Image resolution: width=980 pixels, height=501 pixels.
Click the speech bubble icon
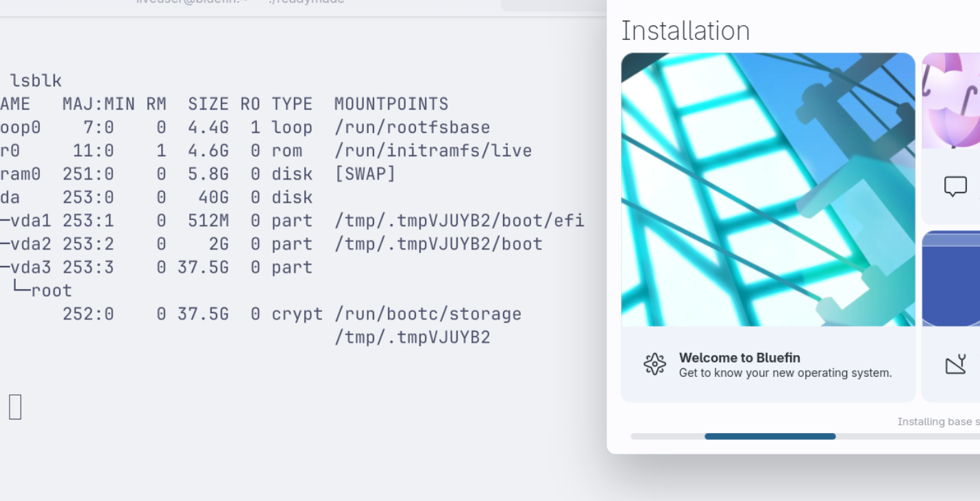tap(955, 186)
